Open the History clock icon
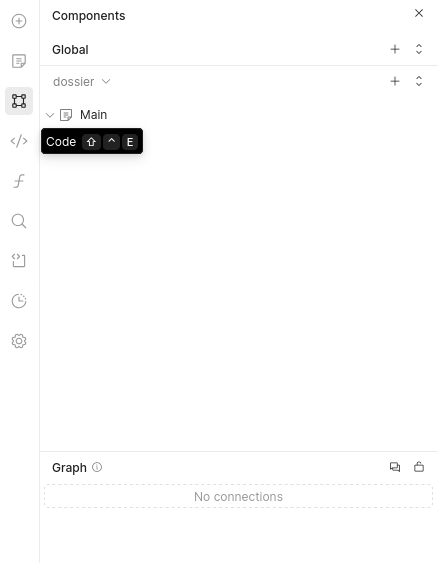 [x=19, y=301]
